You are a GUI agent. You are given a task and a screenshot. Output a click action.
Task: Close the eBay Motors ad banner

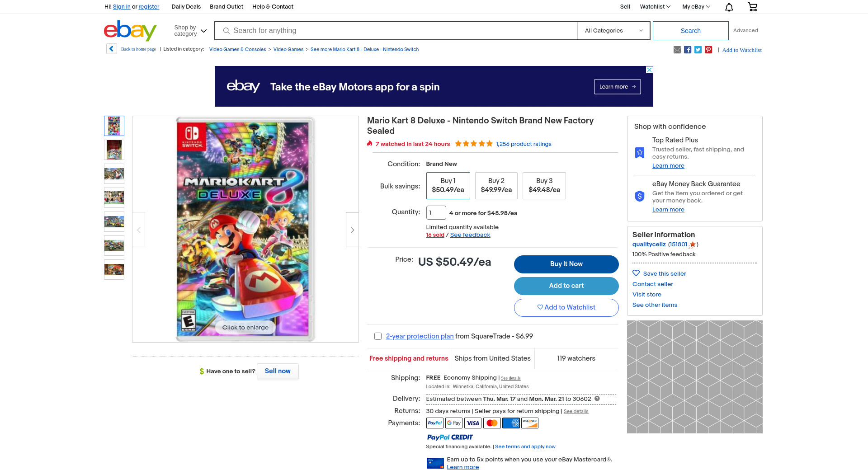point(649,70)
